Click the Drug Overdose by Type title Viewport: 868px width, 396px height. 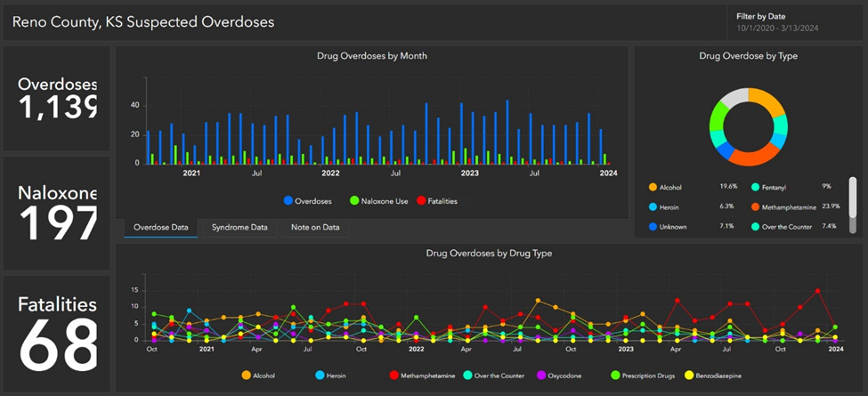pyautogui.click(x=748, y=56)
